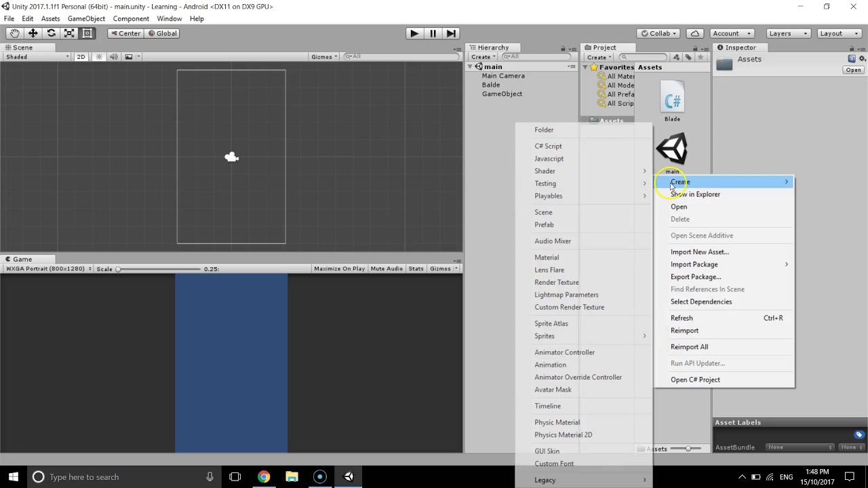Select the Hand tool in the toolbar

point(14,33)
